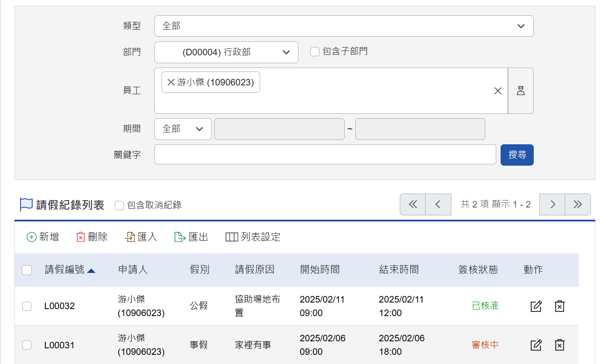This screenshot has width=611, height=364.
Task: Go to the last page of results
Action: pos(577,204)
